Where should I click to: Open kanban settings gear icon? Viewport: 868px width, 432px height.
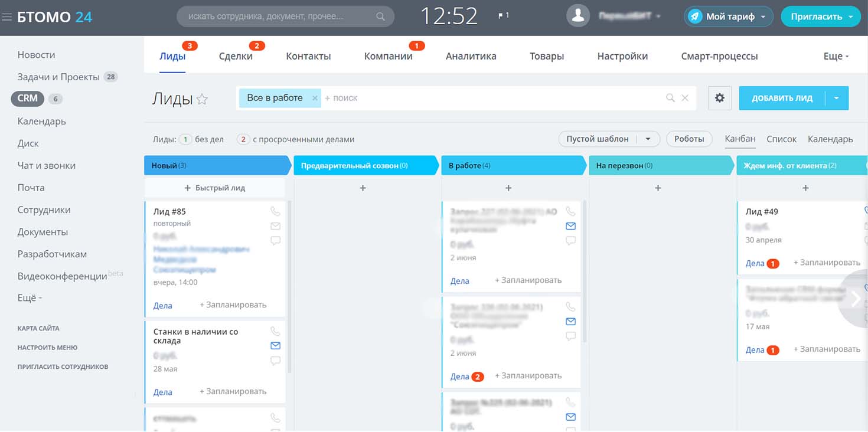pyautogui.click(x=719, y=98)
